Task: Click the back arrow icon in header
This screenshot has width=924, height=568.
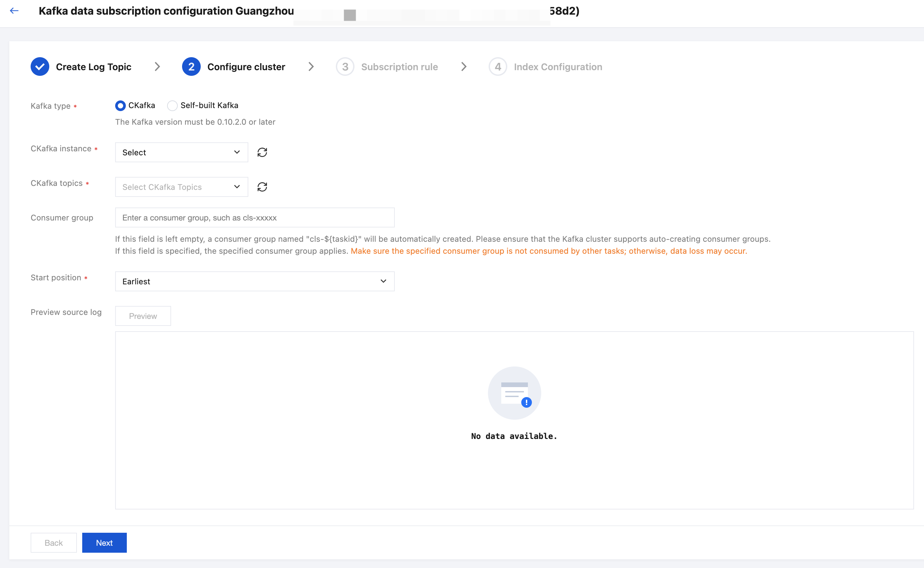Action: (14, 11)
